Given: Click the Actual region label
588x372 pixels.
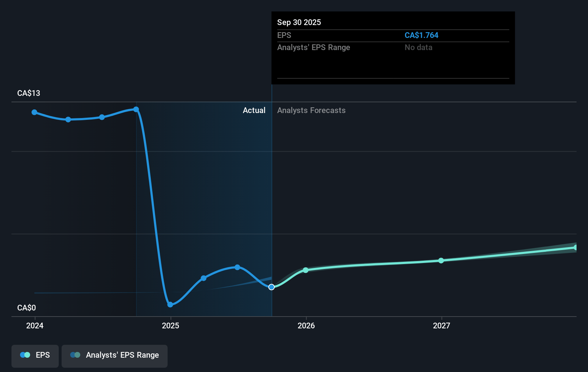Looking at the screenshot, I should tap(254, 111).
